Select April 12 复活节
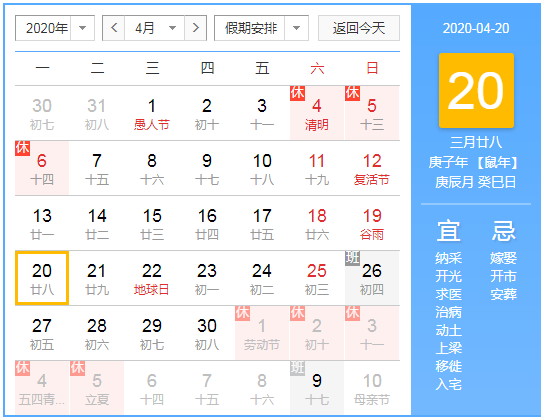Screen dimensions: 543x420 [372, 168]
